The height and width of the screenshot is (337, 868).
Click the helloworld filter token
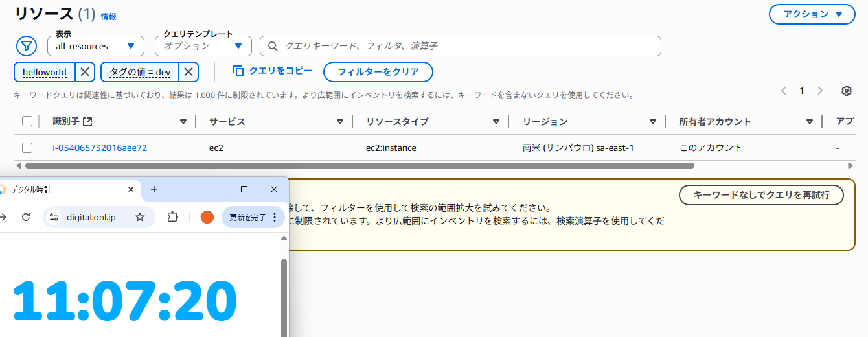[45, 72]
